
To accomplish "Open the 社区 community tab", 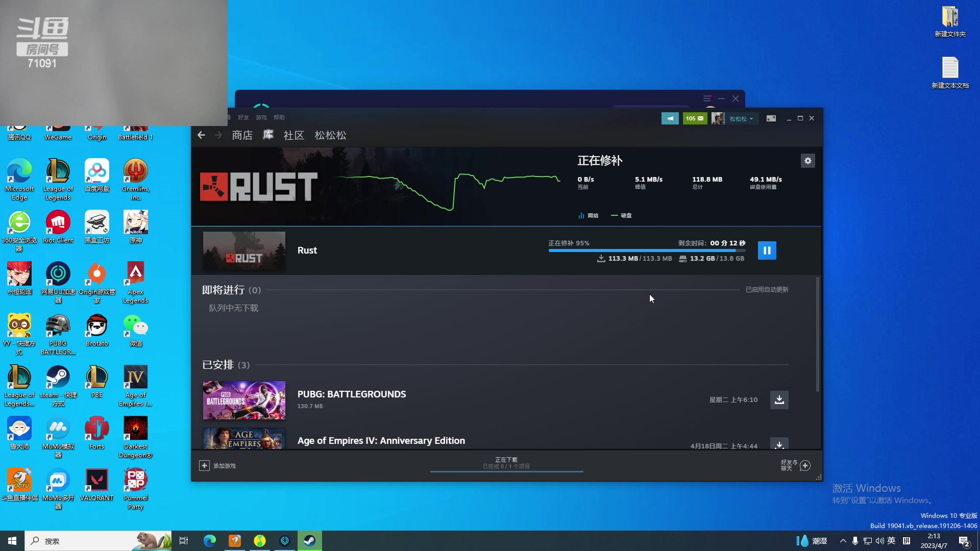I will (293, 135).
